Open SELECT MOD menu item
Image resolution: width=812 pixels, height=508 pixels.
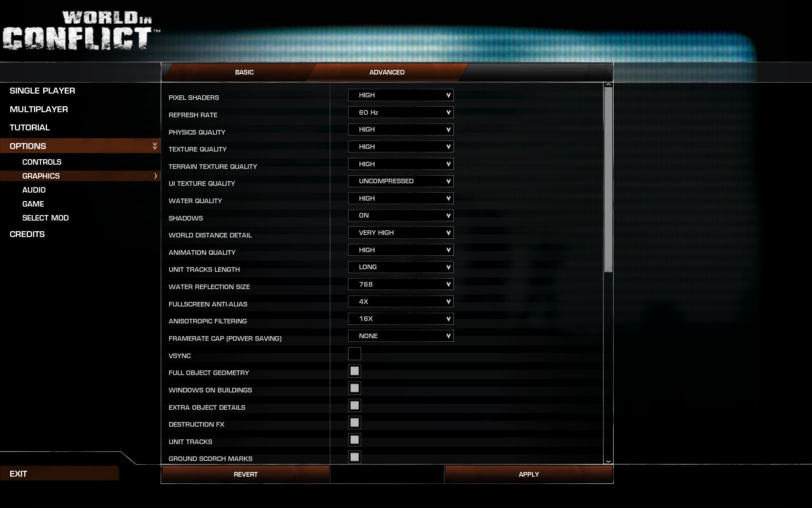click(x=46, y=217)
